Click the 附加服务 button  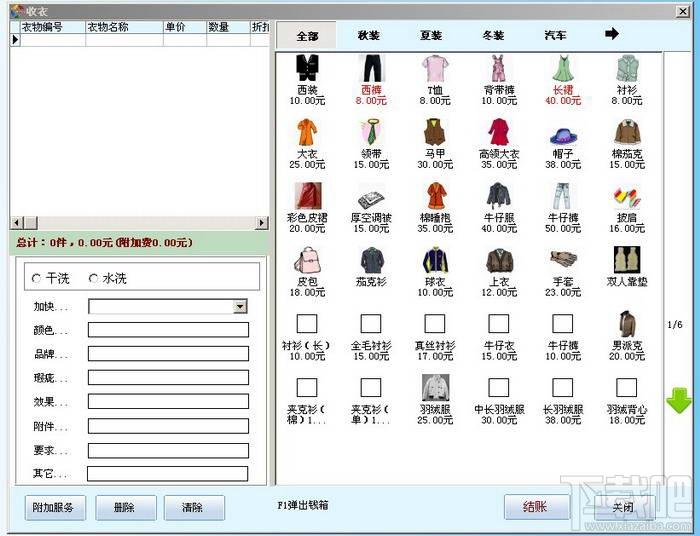[x=55, y=507]
